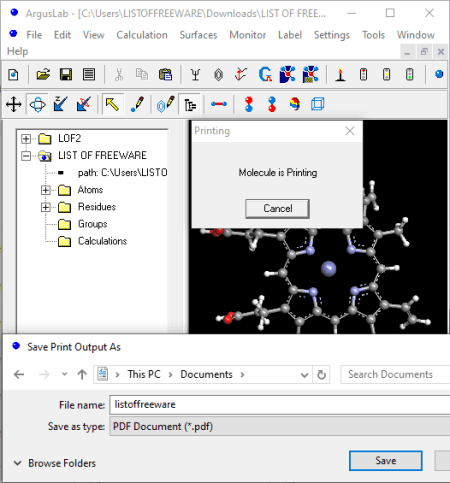The width and height of the screenshot is (450, 483).
Task: Click the red bond with blue ends icon
Action: click(x=219, y=104)
